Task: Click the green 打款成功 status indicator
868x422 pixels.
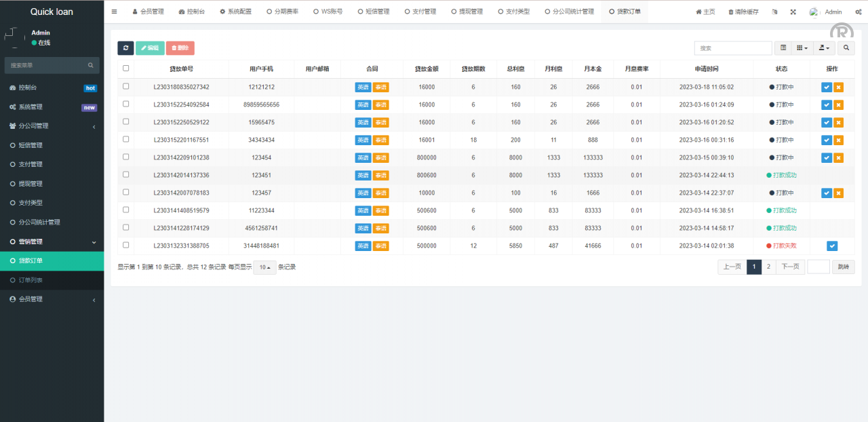Action: (x=782, y=175)
